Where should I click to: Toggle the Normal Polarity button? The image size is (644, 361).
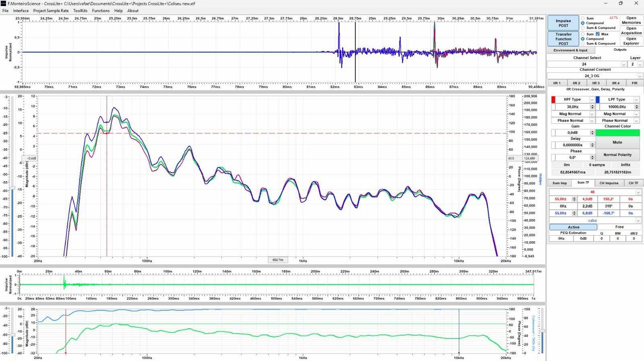[617, 155]
